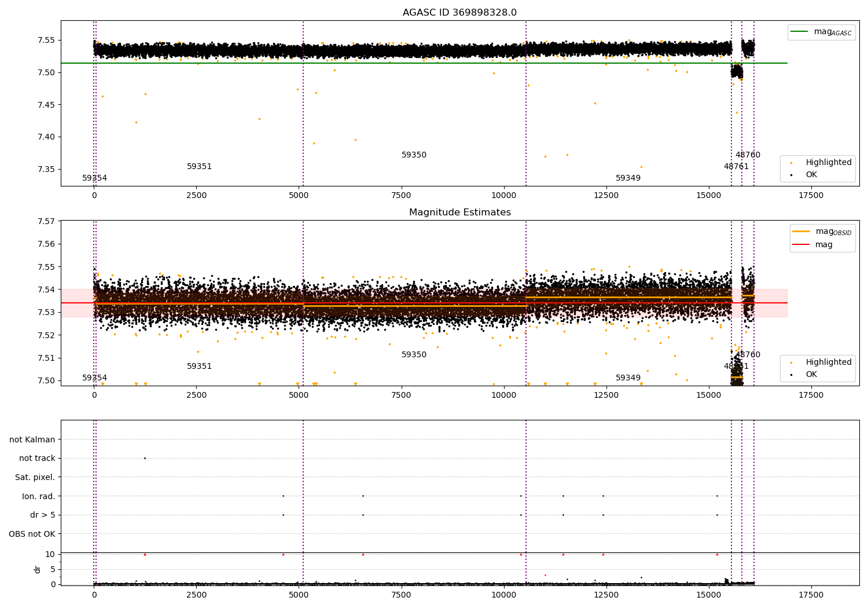
Task: Click the title 'AGASC ID 369898328.0'
Action: (459, 13)
